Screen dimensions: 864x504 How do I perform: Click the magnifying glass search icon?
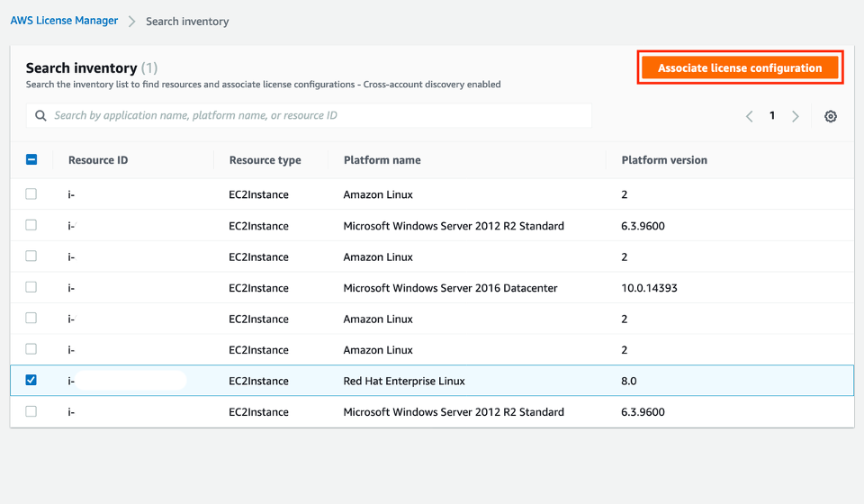click(40, 116)
